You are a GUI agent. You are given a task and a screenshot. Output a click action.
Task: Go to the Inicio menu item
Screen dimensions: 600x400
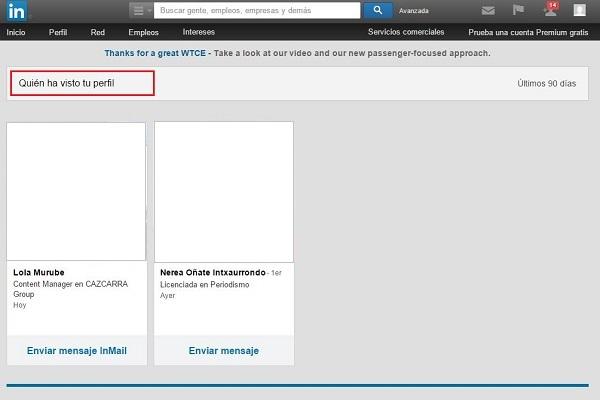(x=16, y=32)
